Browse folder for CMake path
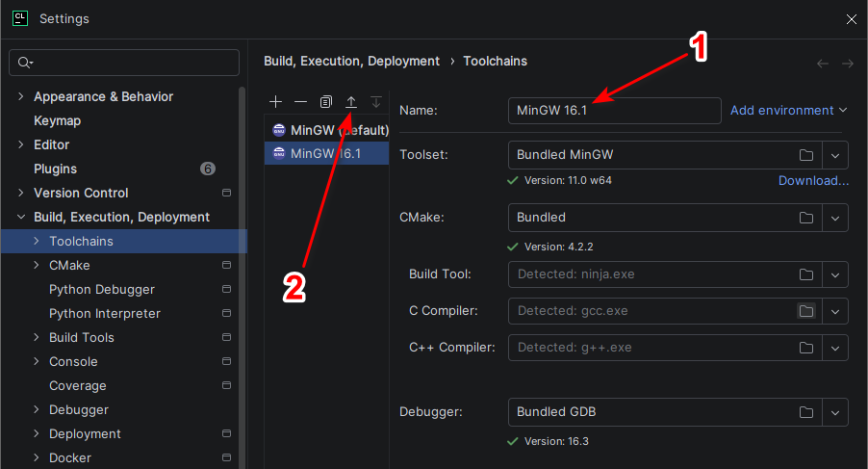 806,218
